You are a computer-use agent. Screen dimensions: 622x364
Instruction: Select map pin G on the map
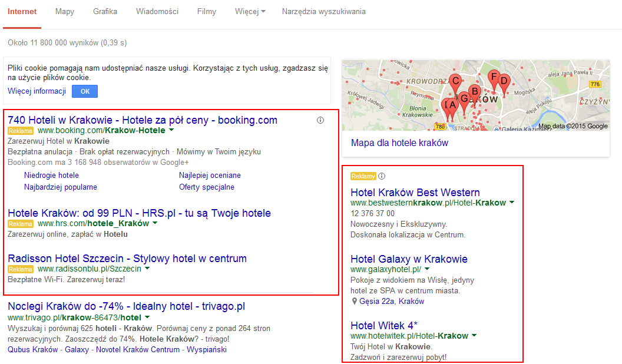(x=464, y=99)
